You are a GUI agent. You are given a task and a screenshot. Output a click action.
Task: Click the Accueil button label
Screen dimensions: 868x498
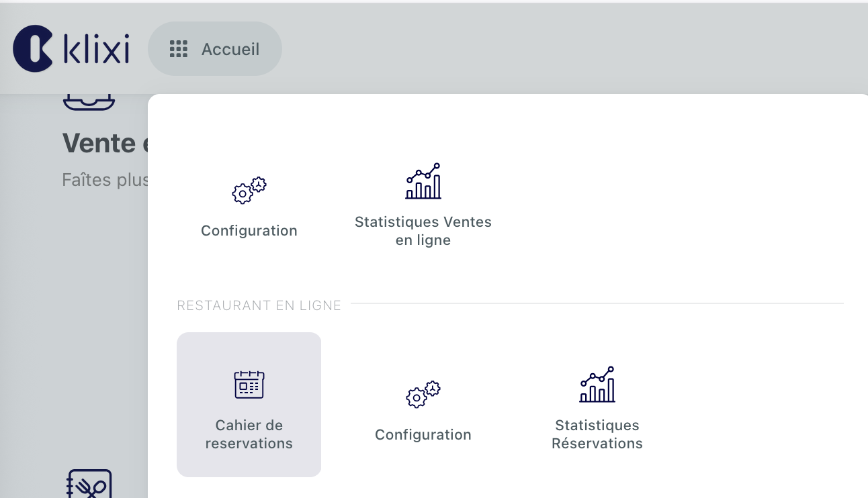(x=230, y=49)
